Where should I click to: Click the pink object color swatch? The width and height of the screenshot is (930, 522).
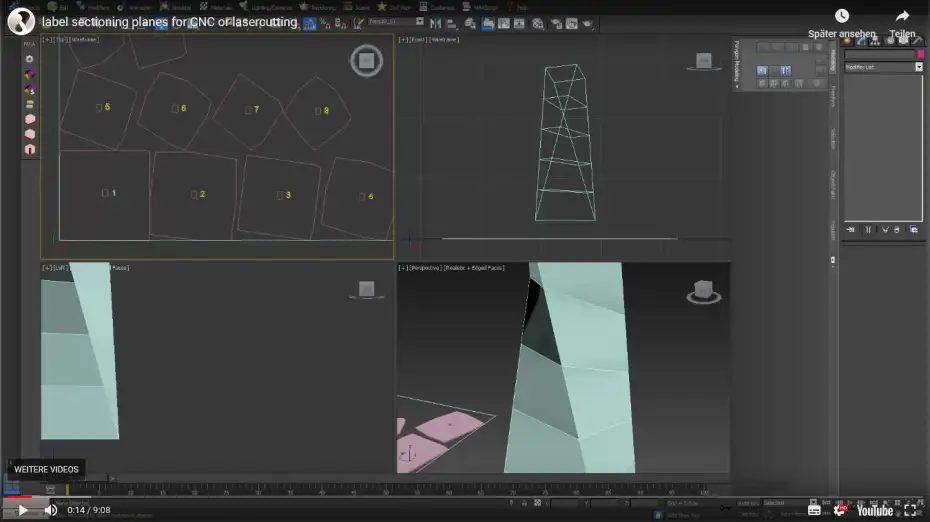coord(921,54)
